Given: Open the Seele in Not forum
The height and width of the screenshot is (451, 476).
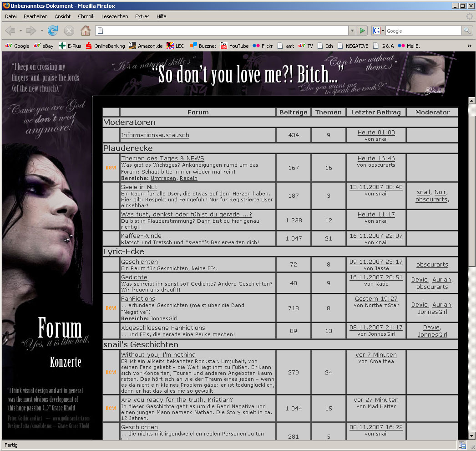Looking at the screenshot, I should (x=139, y=187).
